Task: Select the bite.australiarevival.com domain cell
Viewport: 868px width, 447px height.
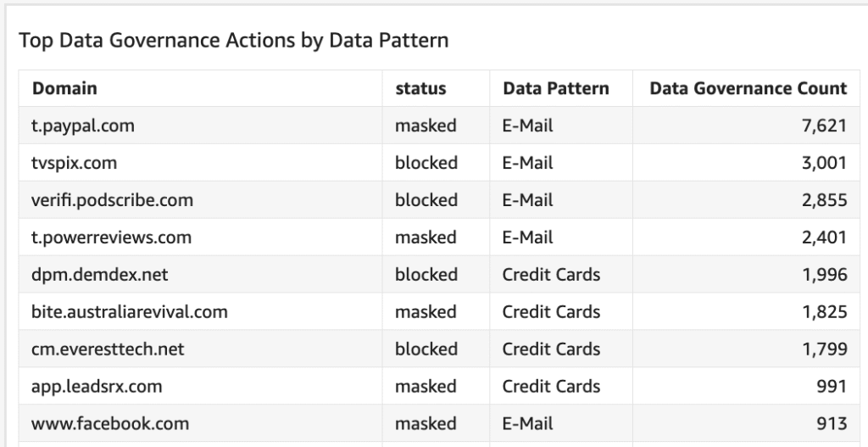Action: [129, 312]
